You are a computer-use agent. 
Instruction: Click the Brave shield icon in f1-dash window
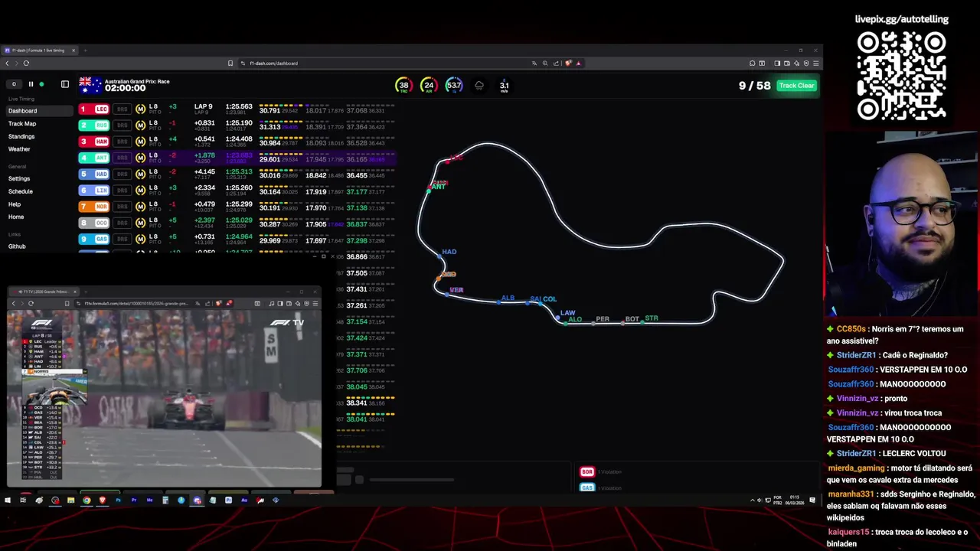point(568,64)
